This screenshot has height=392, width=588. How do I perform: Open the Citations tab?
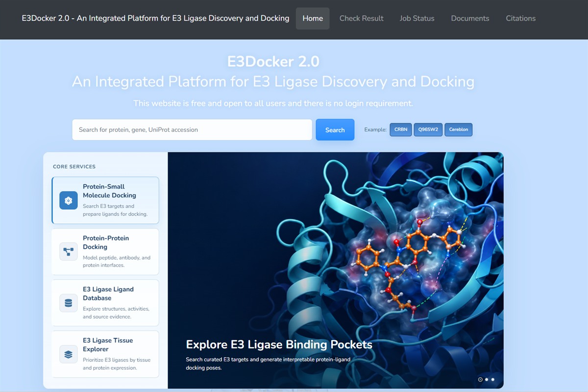pyautogui.click(x=521, y=18)
